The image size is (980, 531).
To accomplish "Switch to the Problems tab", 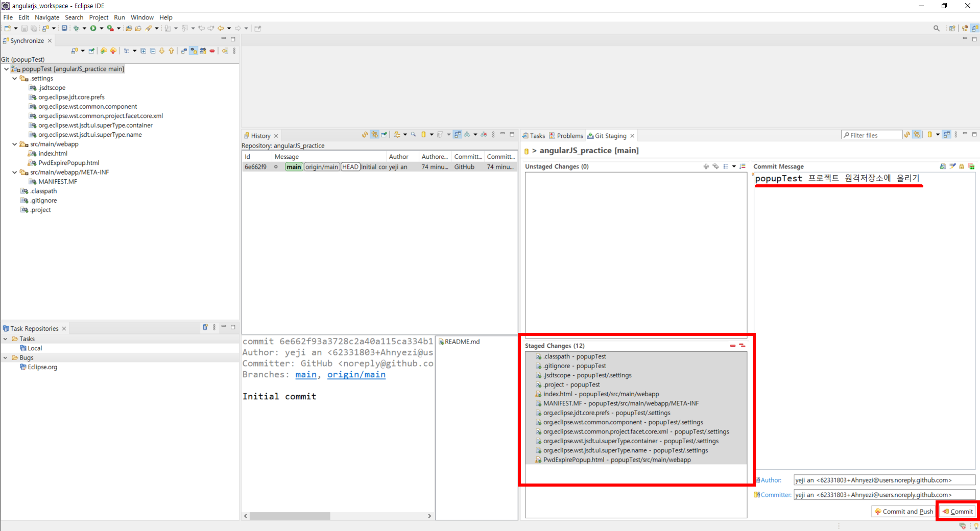I will click(566, 136).
